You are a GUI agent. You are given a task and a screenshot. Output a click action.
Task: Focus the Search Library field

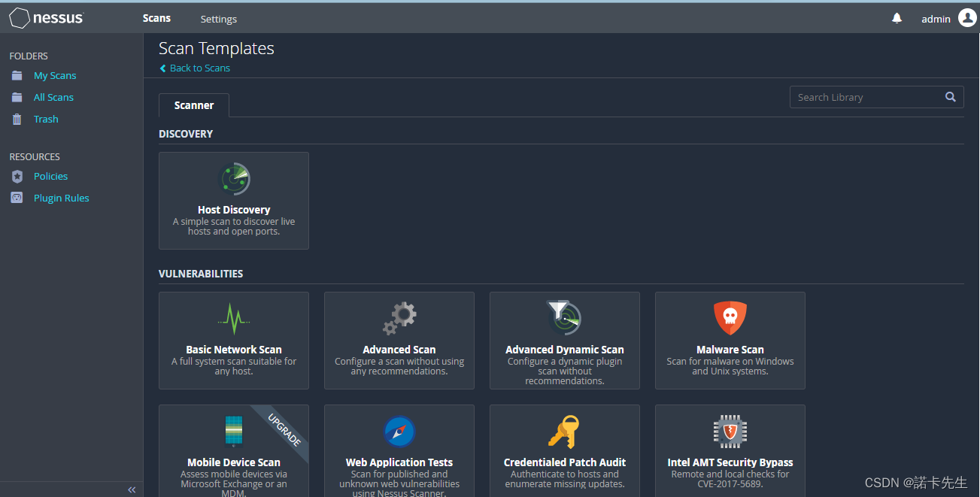click(x=876, y=97)
